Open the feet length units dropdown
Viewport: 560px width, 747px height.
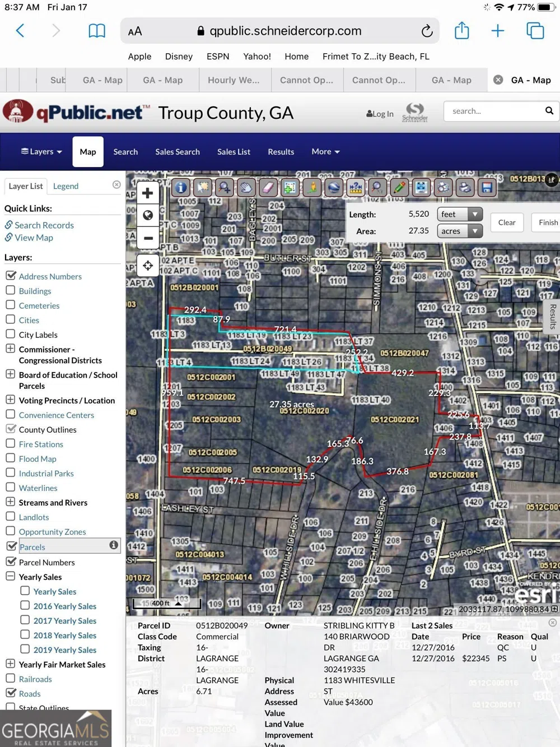click(x=460, y=214)
